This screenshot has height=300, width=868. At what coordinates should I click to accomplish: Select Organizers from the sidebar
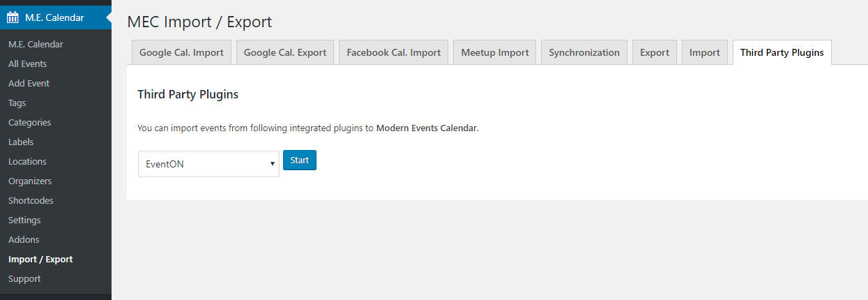[x=29, y=181]
